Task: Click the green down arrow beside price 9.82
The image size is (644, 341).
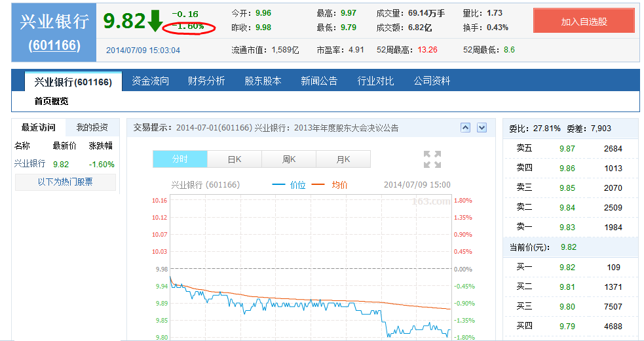Action: click(x=155, y=21)
